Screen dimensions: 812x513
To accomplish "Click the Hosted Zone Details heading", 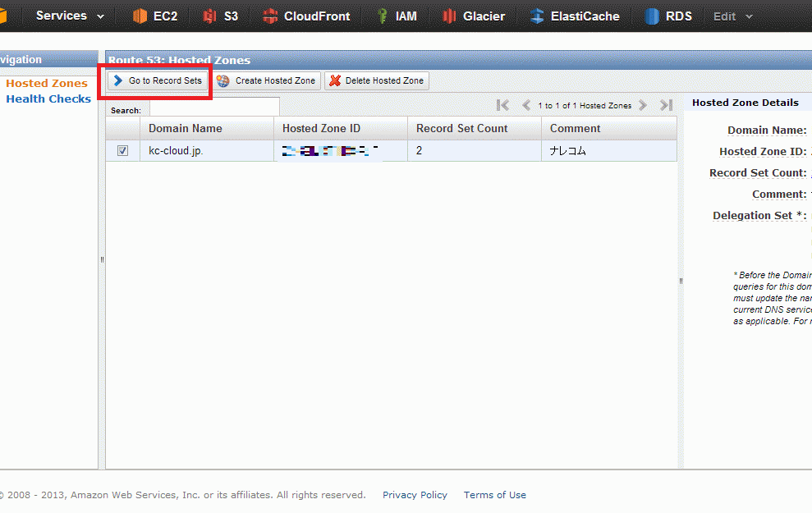I will click(x=745, y=103).
